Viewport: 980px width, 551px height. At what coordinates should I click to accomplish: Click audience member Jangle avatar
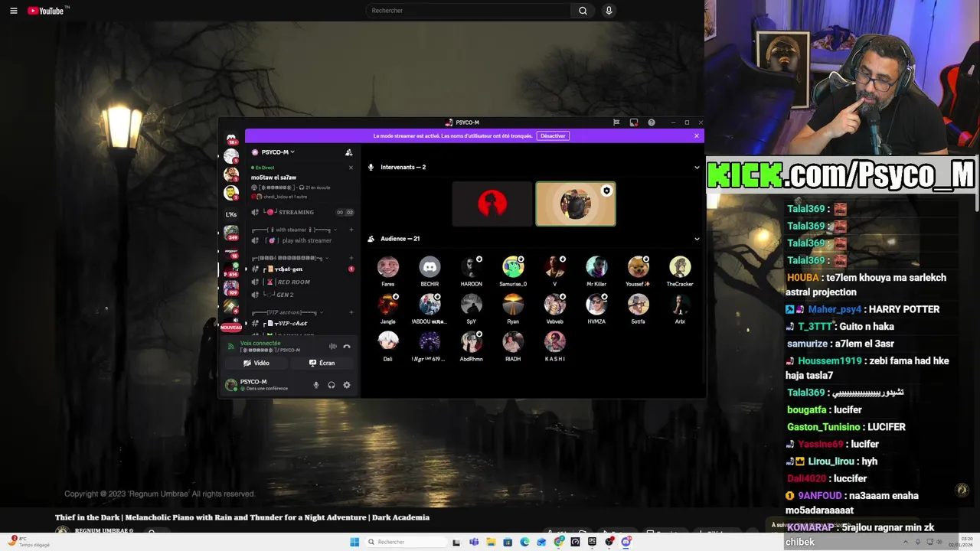tap(388, 305)
